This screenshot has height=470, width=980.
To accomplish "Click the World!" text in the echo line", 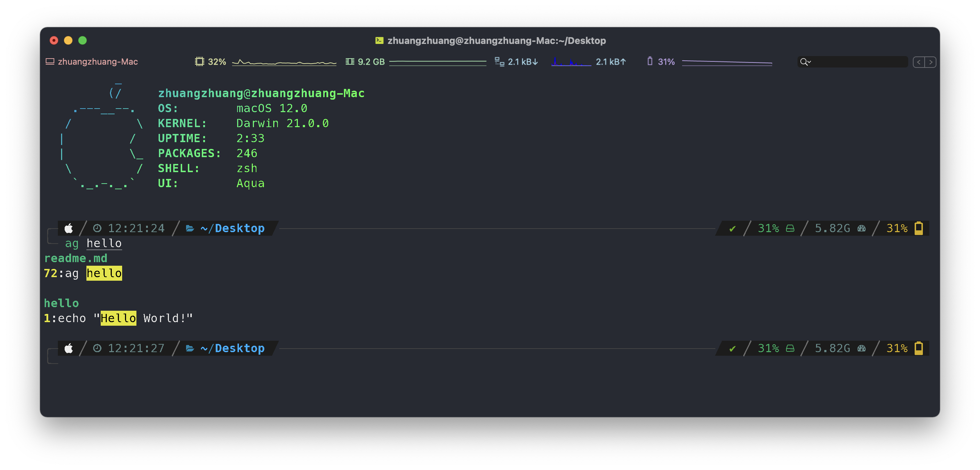I will tap(168, 318).
